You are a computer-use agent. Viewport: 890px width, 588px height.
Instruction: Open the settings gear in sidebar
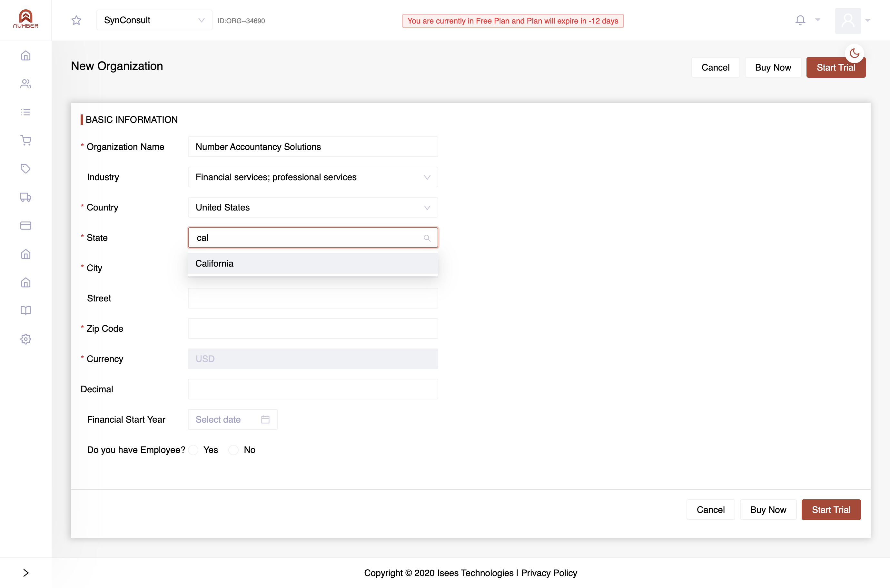(25, 339)
